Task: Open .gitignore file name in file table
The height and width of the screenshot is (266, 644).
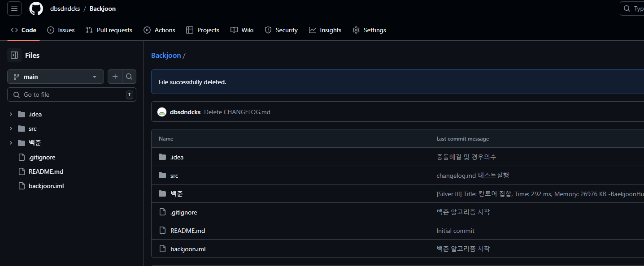Action: pos(183,212)
